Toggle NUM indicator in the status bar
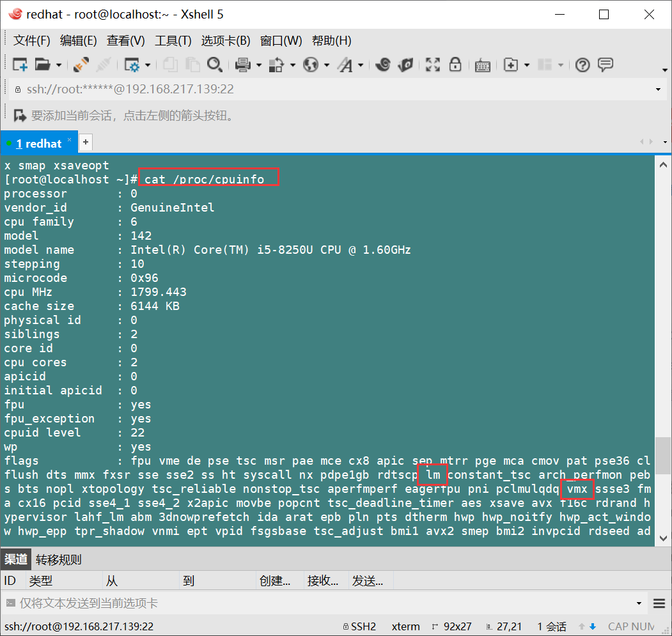Viewport: 672px width, 636px height. point(645,626)
